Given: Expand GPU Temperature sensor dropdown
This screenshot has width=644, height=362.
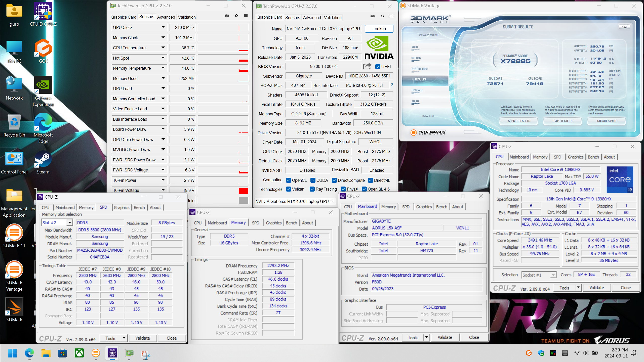Looking at the screenshot, I should 163,48.
